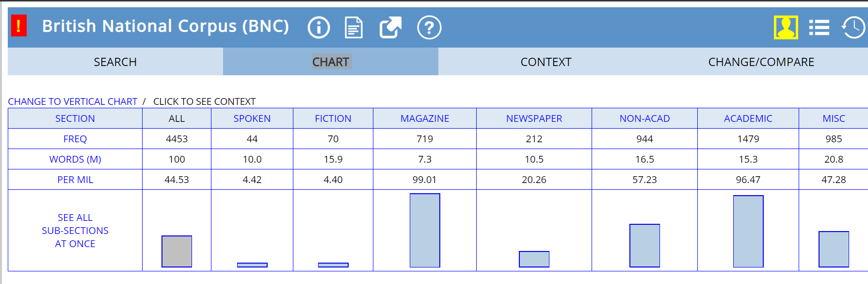Open the CHANGE/COMPARE tab

(761, 62)
